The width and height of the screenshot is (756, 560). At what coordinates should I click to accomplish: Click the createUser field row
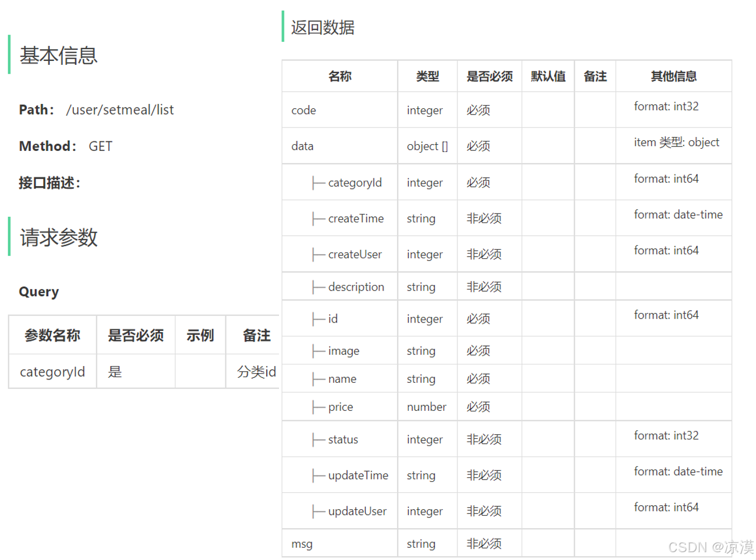507,254
